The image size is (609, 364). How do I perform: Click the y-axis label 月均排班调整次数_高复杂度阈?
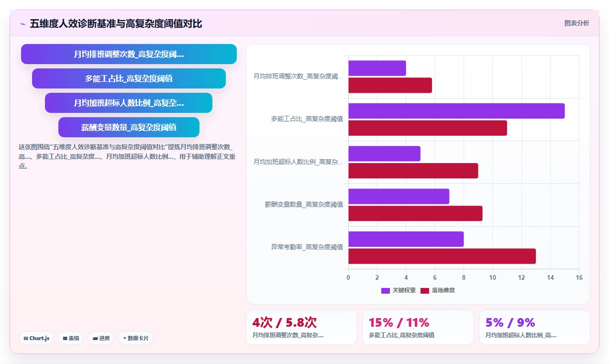[x=299, y=76]
